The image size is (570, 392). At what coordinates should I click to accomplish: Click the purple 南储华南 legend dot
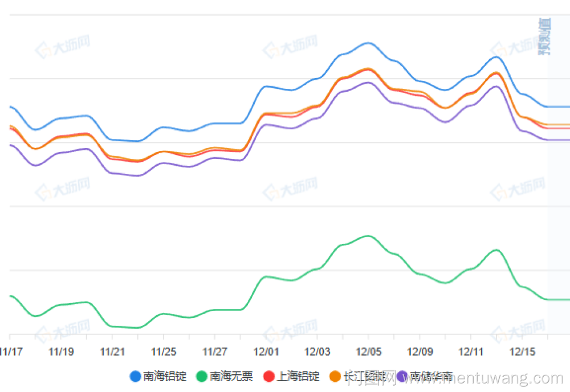click(x=402, y=376)
